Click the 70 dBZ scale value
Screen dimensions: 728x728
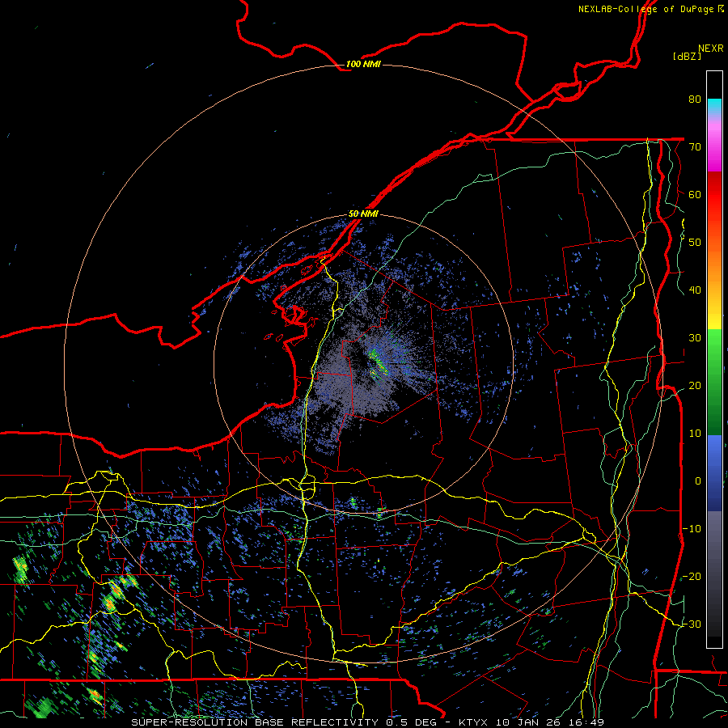point(695,146)
